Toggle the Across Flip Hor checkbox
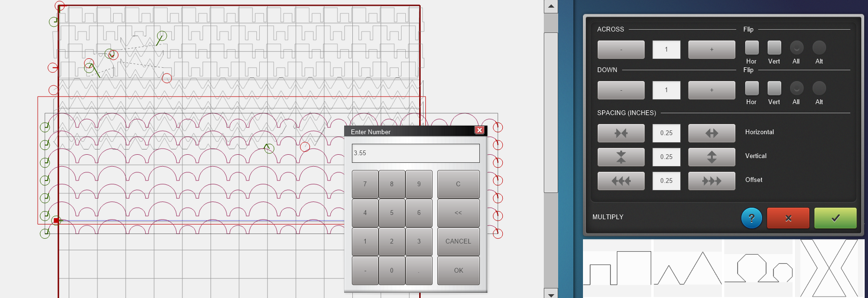The width and height of the screenshot is (868, 298). pos(752,48)
